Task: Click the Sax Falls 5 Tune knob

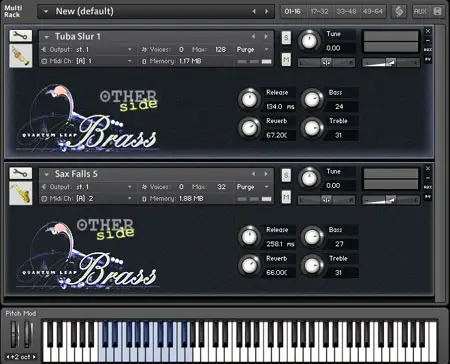Action: [x=309, y=178]
